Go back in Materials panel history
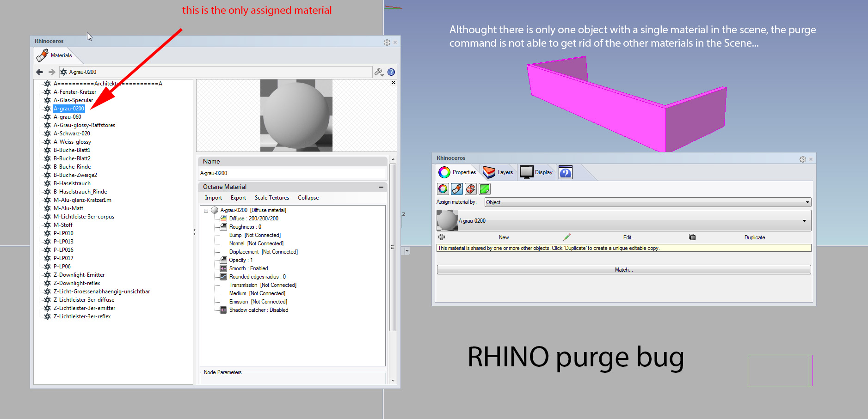 coord(40,72)
